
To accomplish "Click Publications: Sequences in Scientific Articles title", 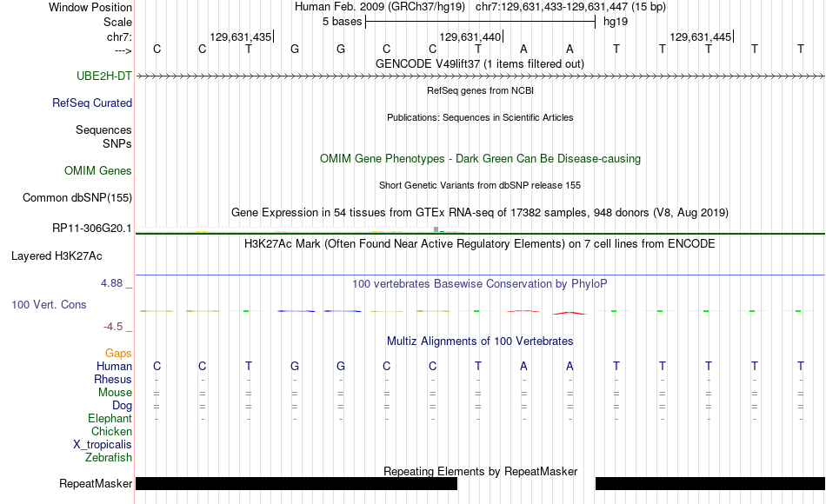I will click(x=480, y=117).
